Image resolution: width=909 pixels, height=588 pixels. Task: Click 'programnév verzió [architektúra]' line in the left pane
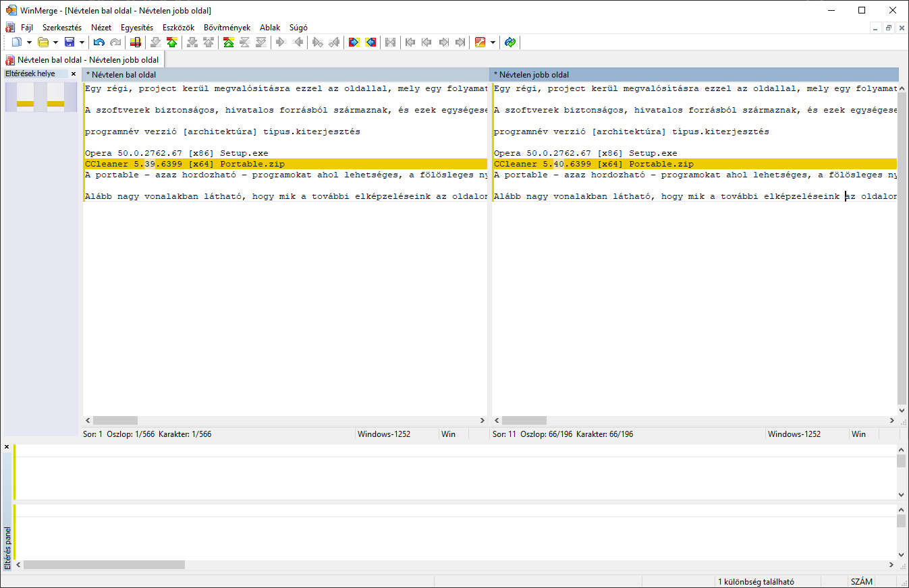[x=223, y=131]
